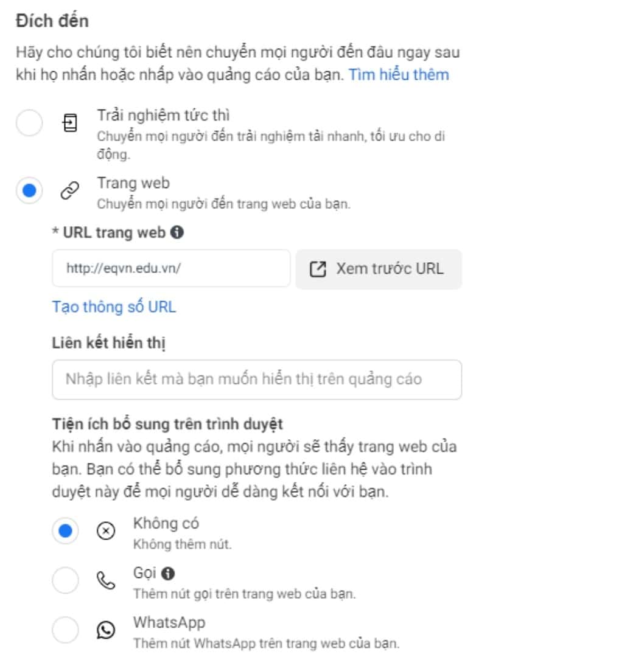The image size is (644, 657).
Task: Open the Tìm hiểu thêm link
Action: point(398,75)
